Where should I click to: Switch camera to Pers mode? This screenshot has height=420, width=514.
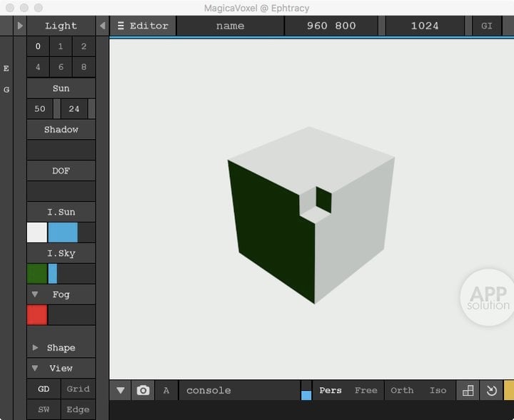coord(331,390)
